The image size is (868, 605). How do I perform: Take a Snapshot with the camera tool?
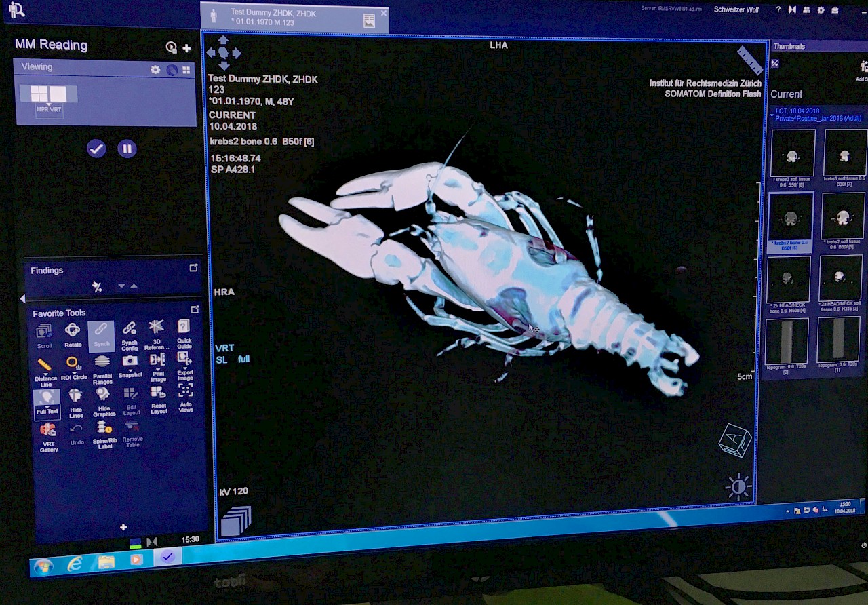tap(130, 363)
